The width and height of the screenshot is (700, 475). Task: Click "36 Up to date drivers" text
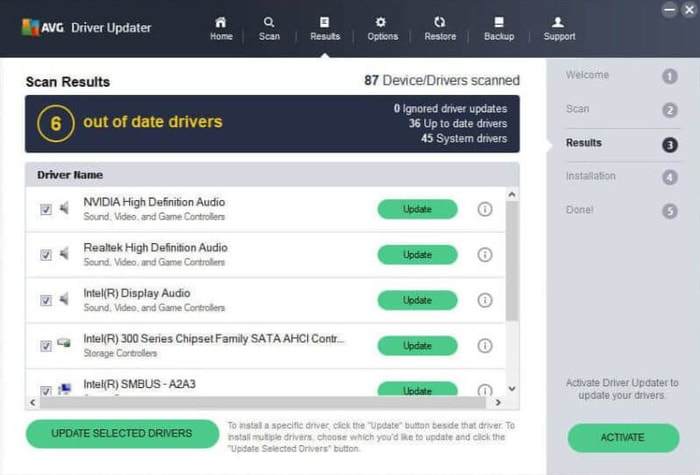pos(458,123)
